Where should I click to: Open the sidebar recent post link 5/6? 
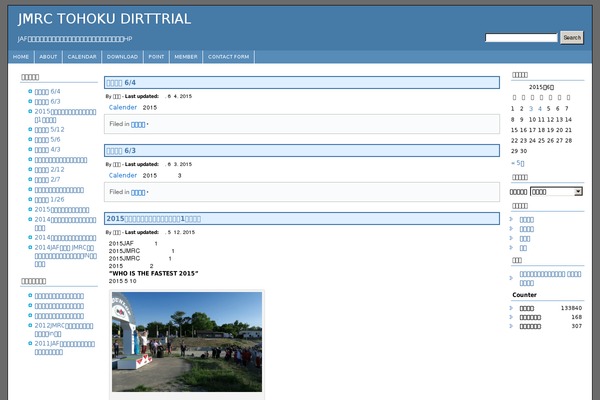tap(47, 139)
